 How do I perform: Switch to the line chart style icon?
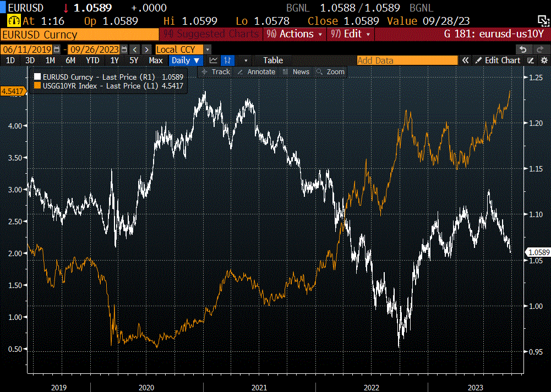[214, 60]
